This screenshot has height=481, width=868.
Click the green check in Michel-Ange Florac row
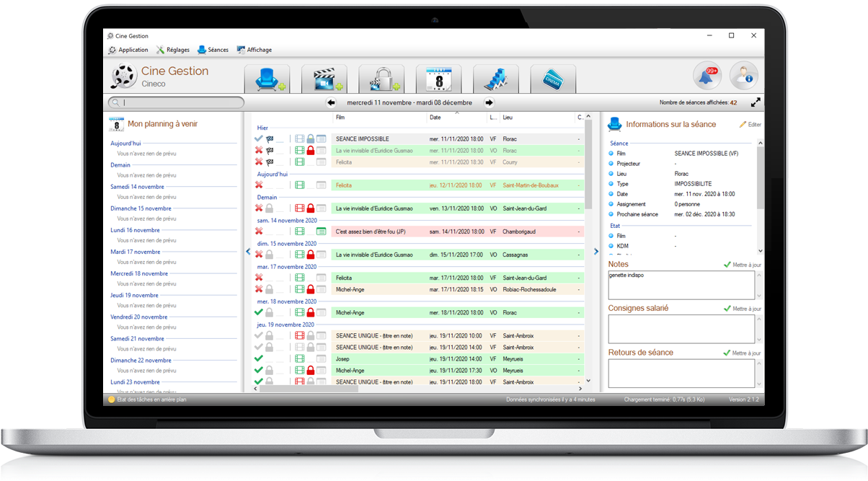259,312
